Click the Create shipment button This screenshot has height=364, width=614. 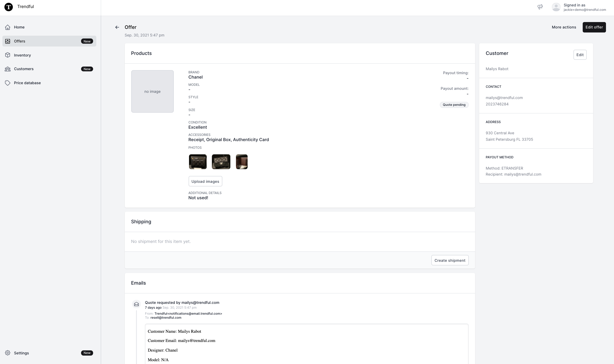point(449,261)
